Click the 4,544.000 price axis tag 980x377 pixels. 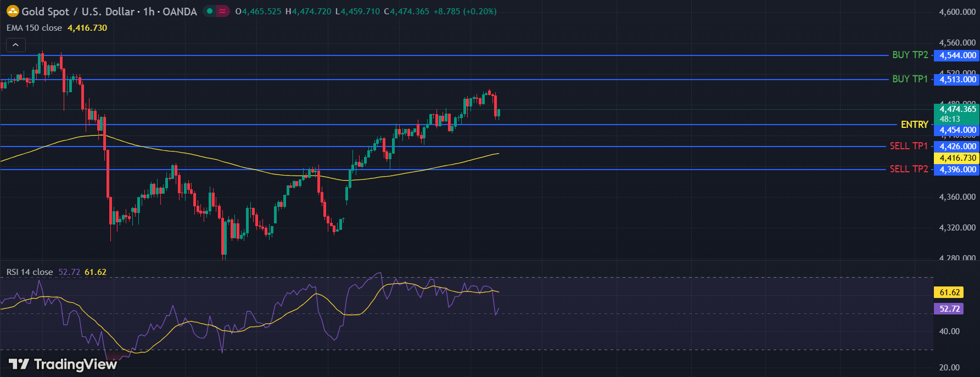click(x=957, y=55)
